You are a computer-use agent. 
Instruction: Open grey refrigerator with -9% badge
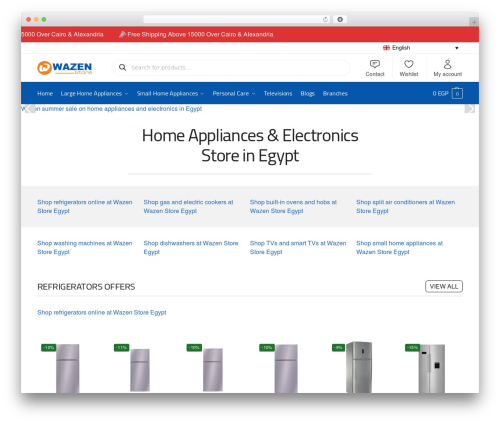(x=359, y=367)
